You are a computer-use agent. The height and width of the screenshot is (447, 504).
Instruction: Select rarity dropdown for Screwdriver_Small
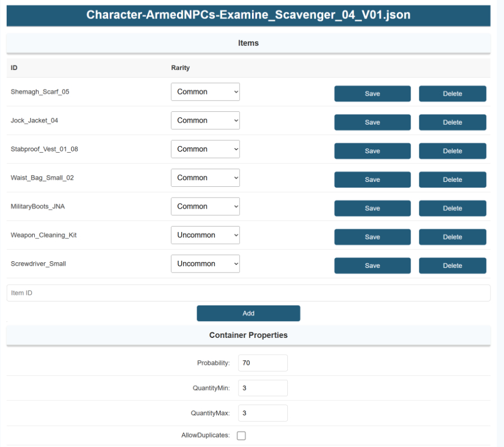tap(205, 264)
